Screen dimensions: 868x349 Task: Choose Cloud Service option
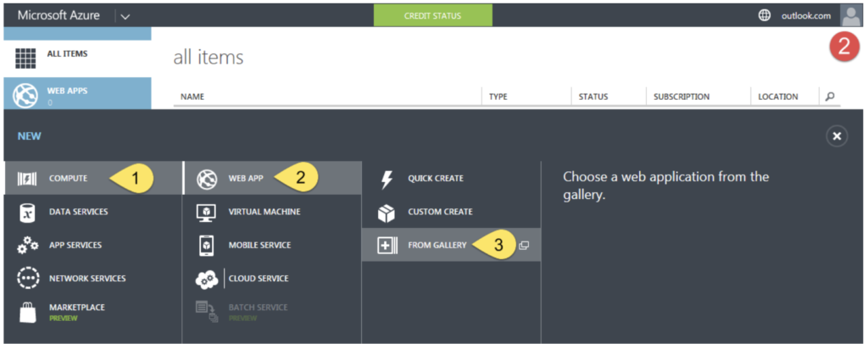click(272, 278)
